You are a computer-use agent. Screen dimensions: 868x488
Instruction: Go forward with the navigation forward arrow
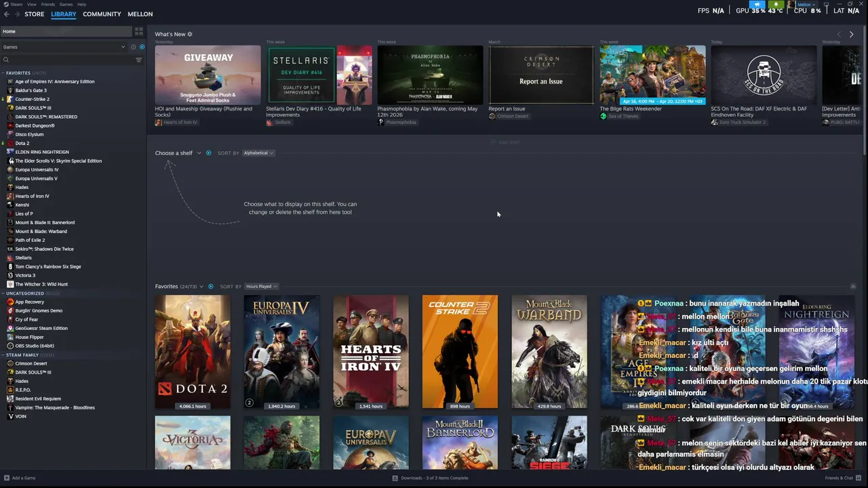tap(16, 14)
